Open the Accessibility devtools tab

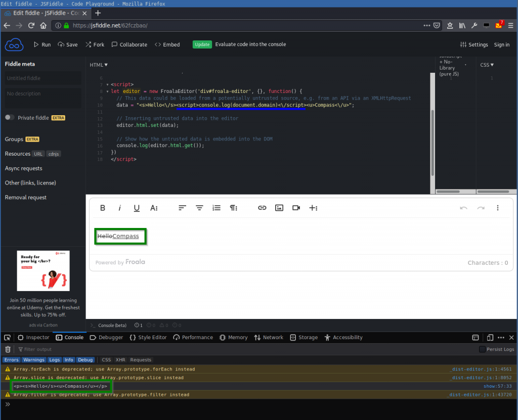[x=343, y=338]
